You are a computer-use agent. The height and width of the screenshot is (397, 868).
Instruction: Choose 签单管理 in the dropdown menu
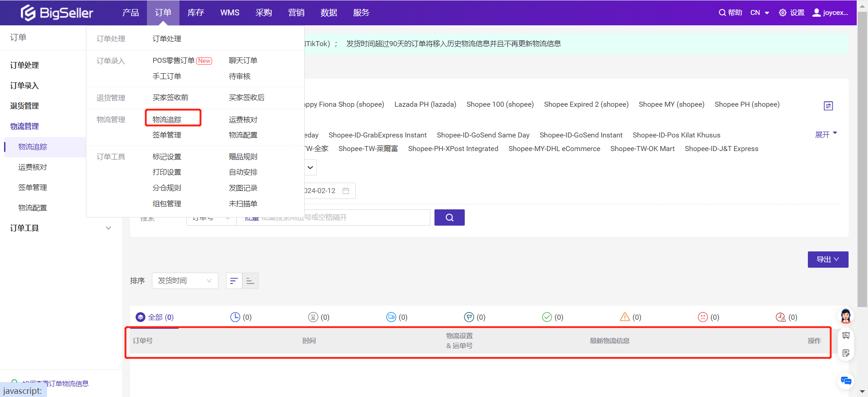click(x=167, y=135)
